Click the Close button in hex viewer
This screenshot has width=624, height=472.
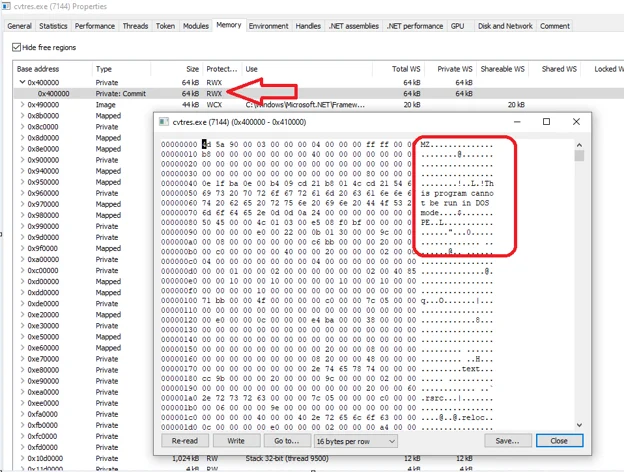[559, 441]
